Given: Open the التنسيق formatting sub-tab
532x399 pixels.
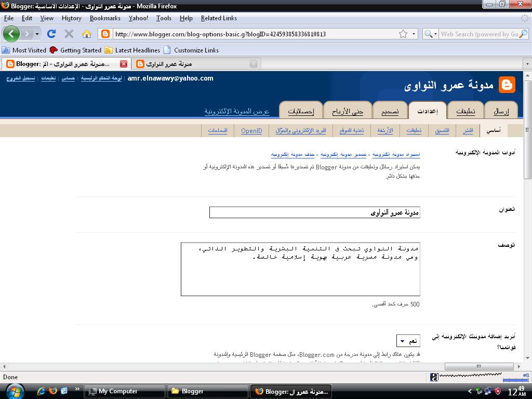Looking at the screenshot, I should point(442,130).
